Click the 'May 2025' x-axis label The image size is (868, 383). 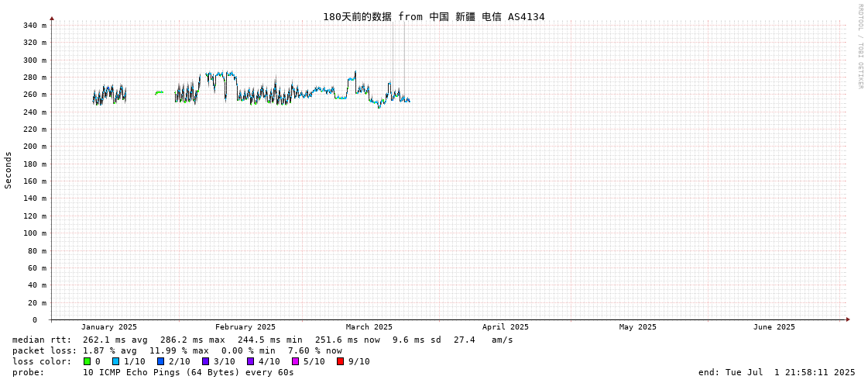[638, 327]
